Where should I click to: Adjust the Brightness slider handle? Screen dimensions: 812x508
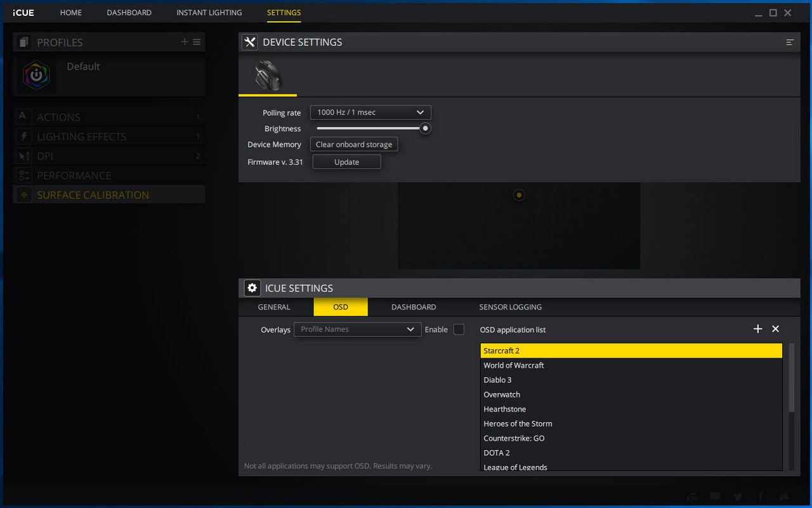(x=426, y=128)
